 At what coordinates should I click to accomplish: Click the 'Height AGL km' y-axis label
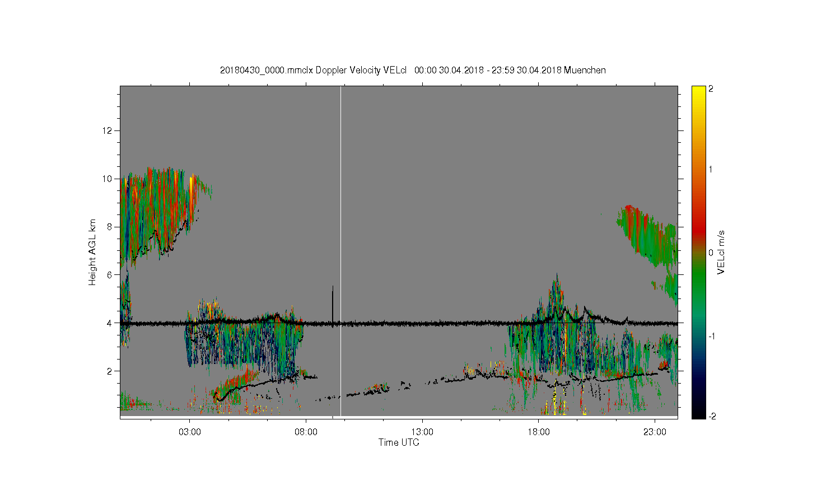pos(92,252)
